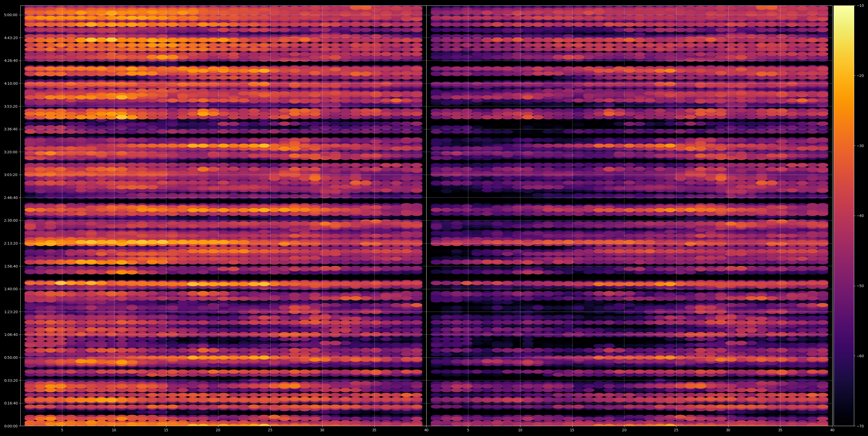Click the 3:36:40 y-axis tick label

click(10, 129)
